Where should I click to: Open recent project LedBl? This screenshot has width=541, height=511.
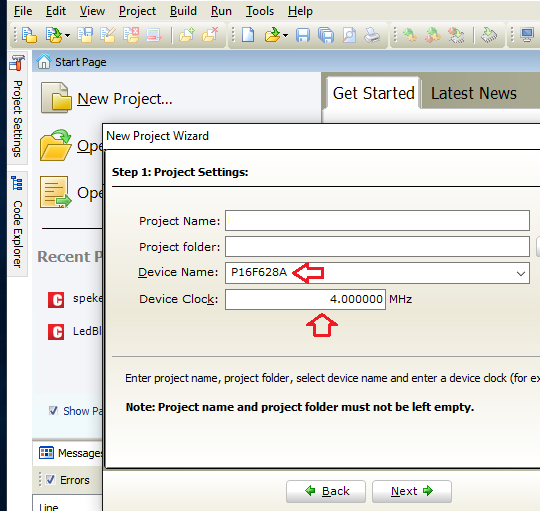pos(88,331)
